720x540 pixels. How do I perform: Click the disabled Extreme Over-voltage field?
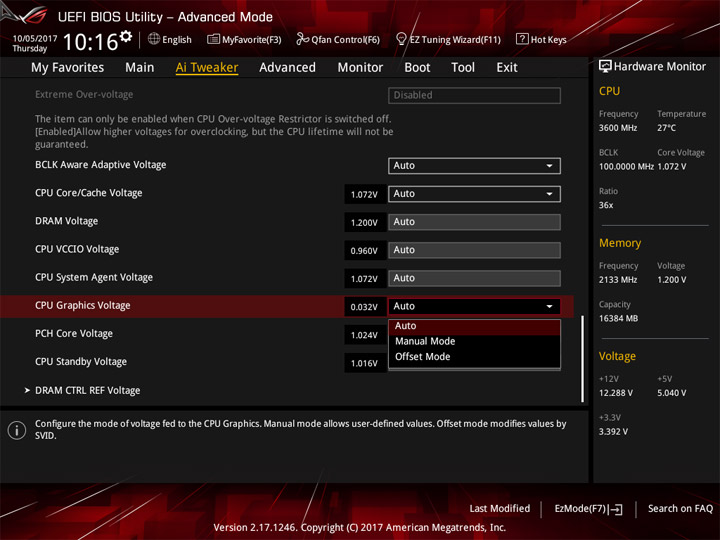pyautogui.click(x=474, y=96)
